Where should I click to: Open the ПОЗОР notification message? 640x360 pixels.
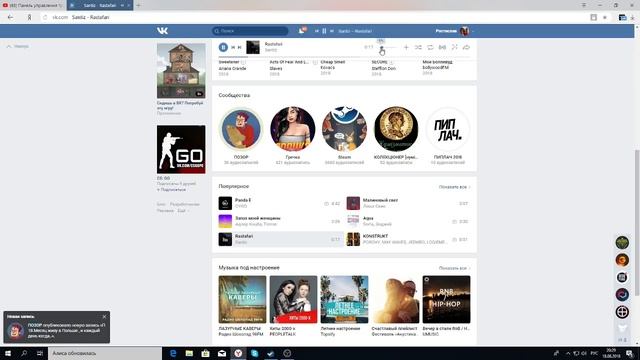click(x=67, y=330)
